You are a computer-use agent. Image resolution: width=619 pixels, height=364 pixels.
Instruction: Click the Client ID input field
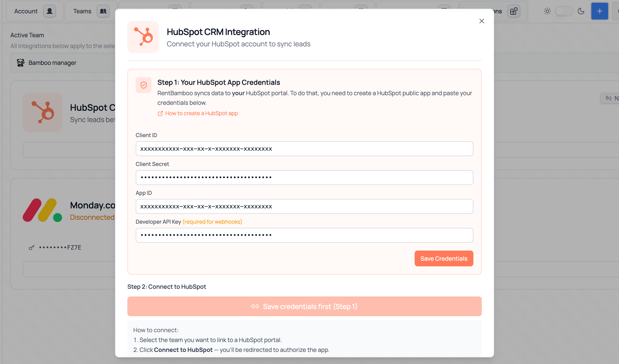click(304, 149)
